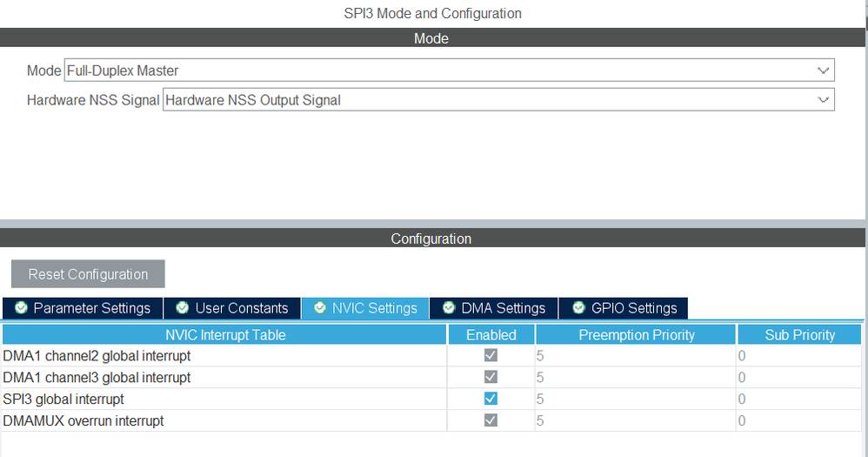Image resolution: width=868 pixels, height=457 pixels.
Task: Open the Mode dropdown showing Full-Duplex Master
Action: (x=449, y=71)
